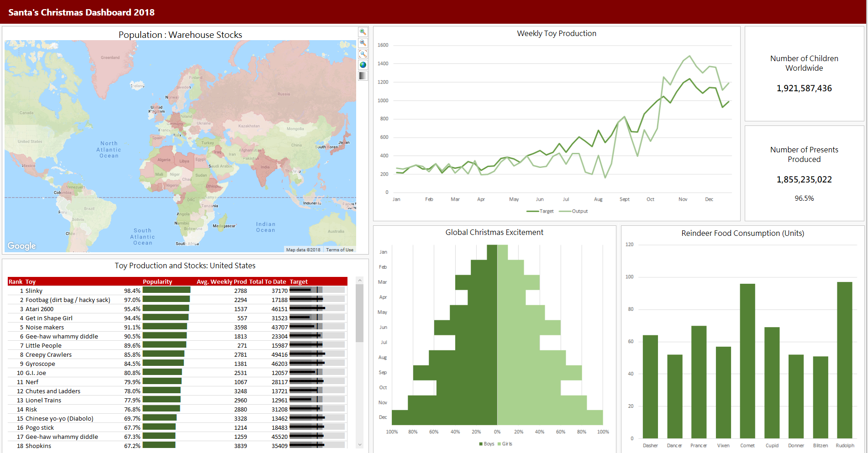The image size is (868, 453).
Task: Click the Map data ©2018 attribution
Action: pyautogui.click(x=303, y=250)
